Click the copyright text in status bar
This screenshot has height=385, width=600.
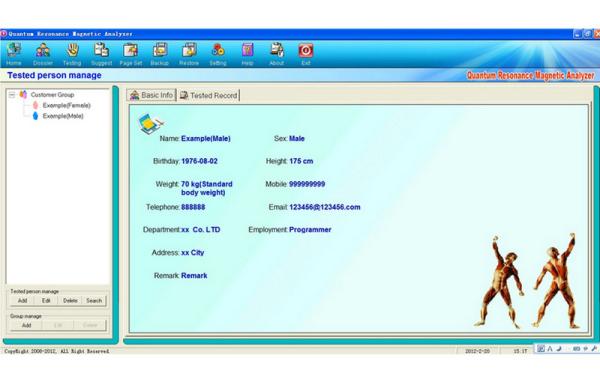(57, 351)
